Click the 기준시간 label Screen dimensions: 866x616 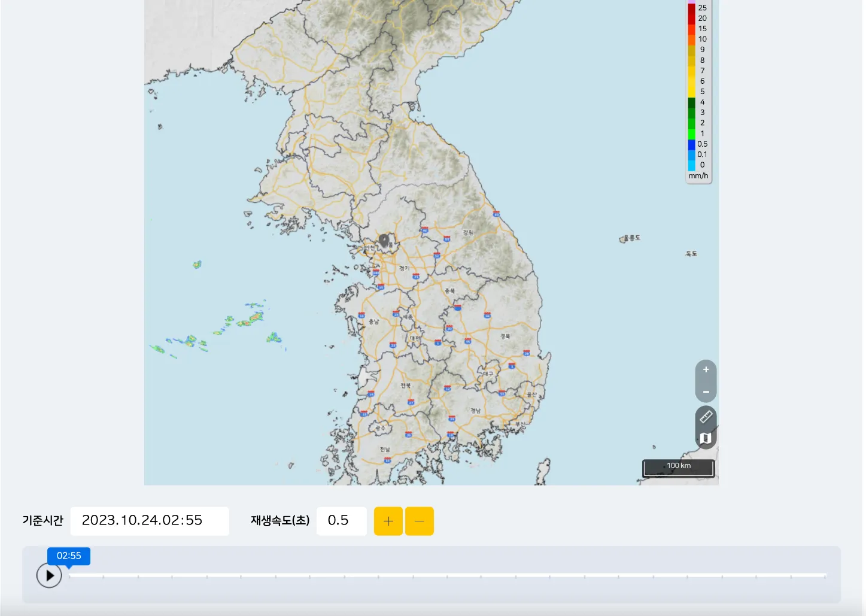point(42,521)
